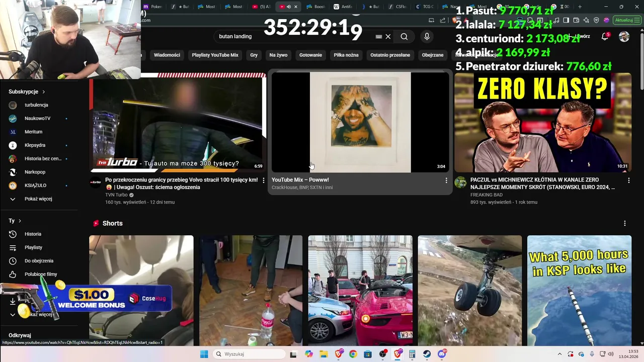644x362 pixels.
Task: Clear the search box text
Action: pyautogui.click(x=388, y=37)
